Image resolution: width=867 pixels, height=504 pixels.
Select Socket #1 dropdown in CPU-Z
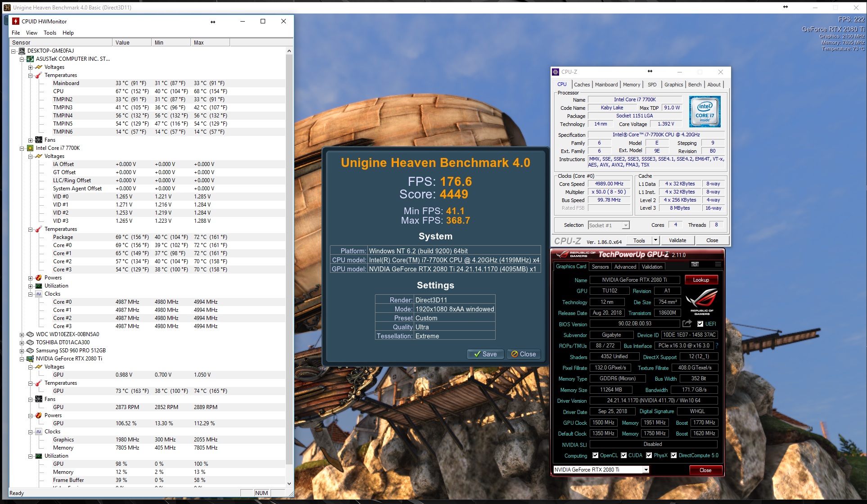[607, 225]
